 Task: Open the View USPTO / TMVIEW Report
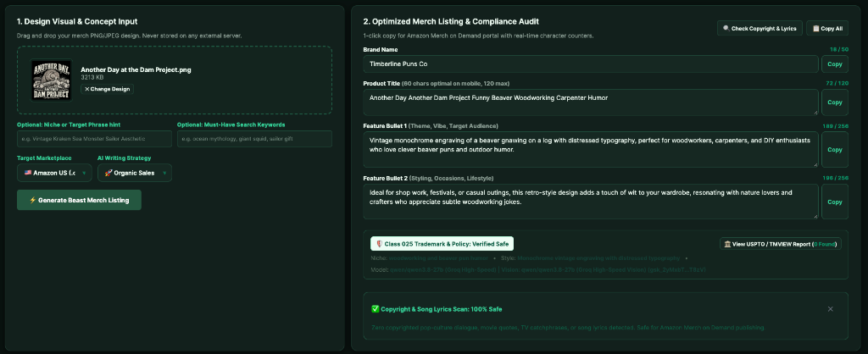pos(780,244)
